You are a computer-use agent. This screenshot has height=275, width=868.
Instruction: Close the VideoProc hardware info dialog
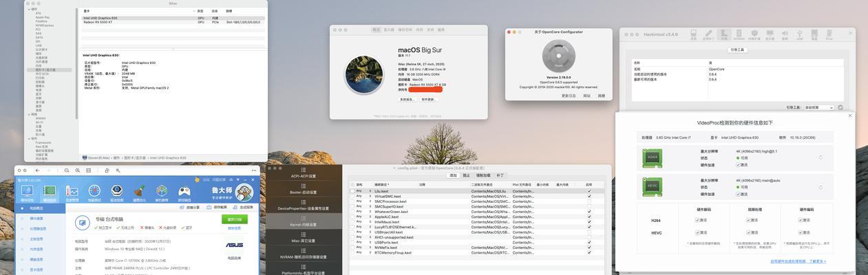849,115
